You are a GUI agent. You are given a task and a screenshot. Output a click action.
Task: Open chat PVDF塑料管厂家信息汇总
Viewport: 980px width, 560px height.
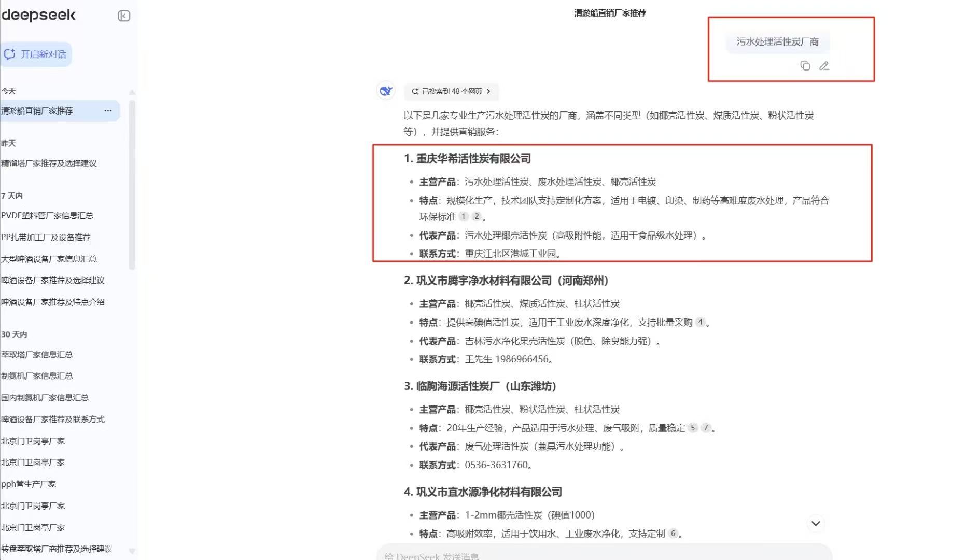point(47,216)
